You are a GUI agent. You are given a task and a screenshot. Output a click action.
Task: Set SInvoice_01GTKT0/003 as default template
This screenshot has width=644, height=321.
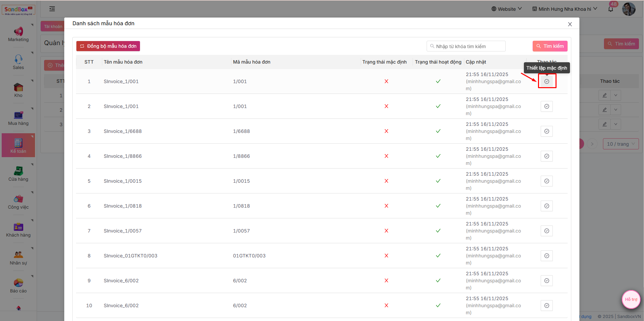point(546,256)
